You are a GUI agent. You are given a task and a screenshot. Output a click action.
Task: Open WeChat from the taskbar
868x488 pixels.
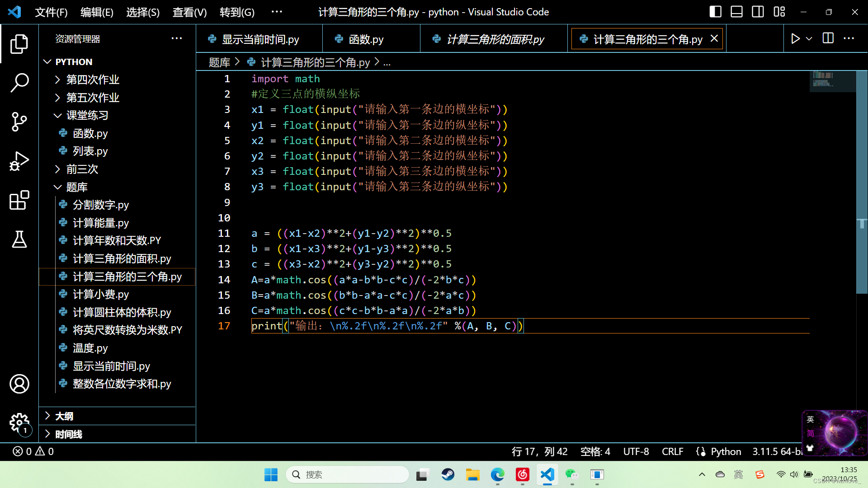572,474
